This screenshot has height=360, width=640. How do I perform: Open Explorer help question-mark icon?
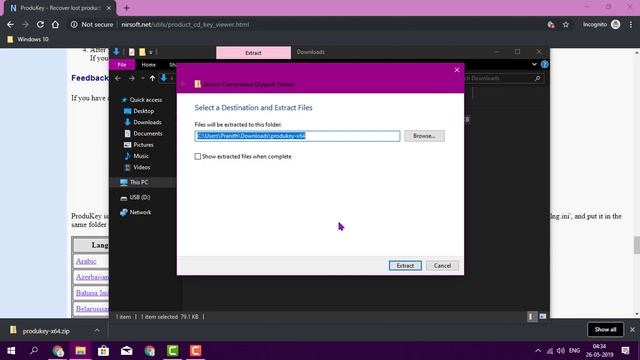pyautogui.click(x=544, y=64)
